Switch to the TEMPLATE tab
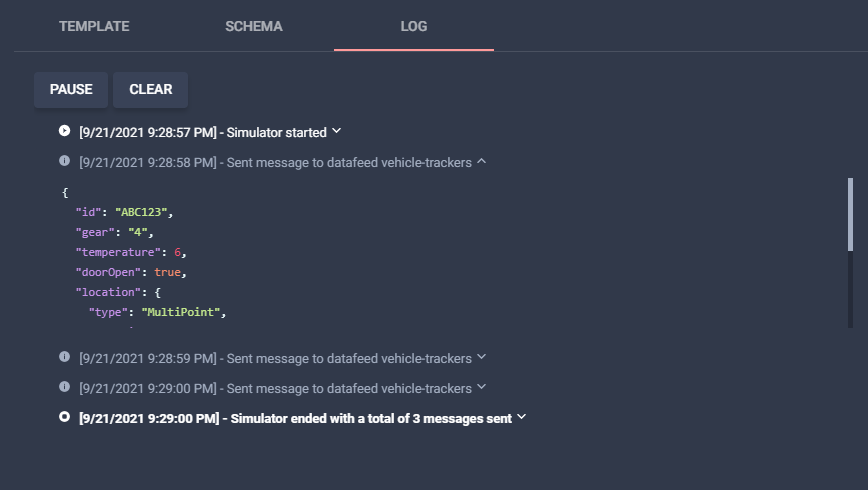Image resolution: width=868 pixels, height=490 pixels. pyautogui.click(x=94, y=26)
